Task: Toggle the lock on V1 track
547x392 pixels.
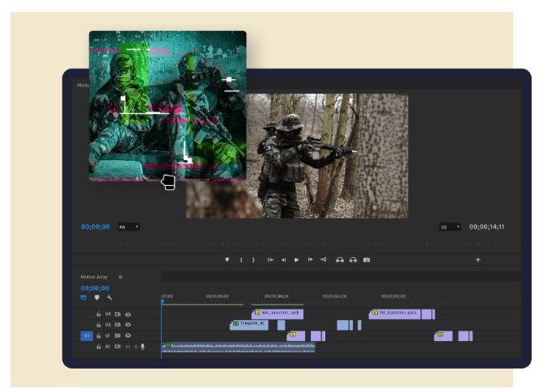Action: pos(99,335)
